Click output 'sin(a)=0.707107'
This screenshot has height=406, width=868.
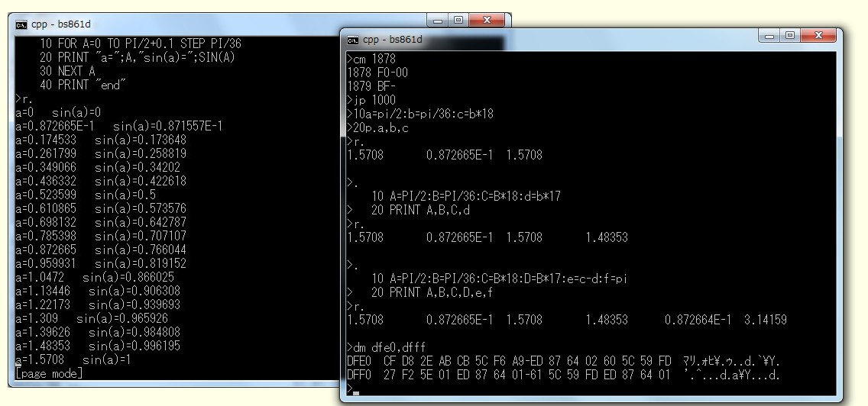[141, 236]
